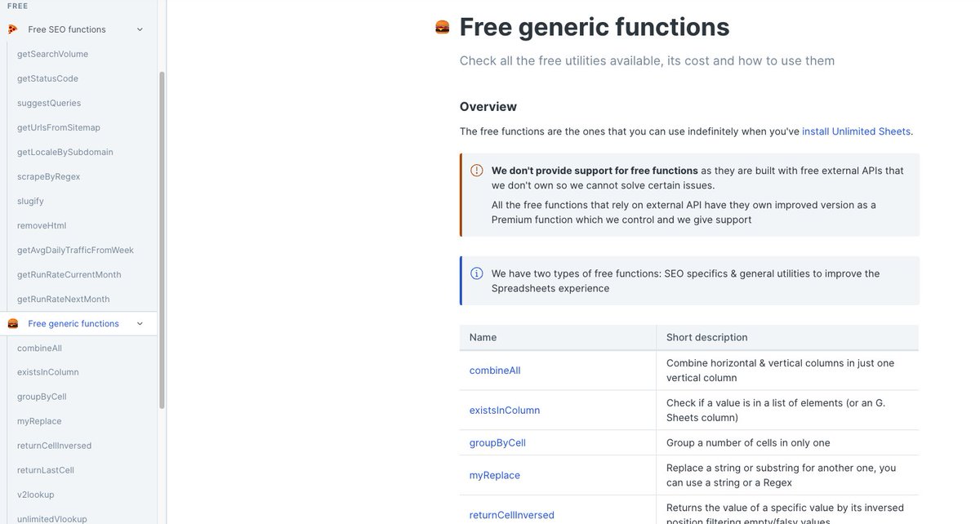Screen dimensions: 980x524
Task: Click the burger emoji next to page title
Action: click(442, 27)
